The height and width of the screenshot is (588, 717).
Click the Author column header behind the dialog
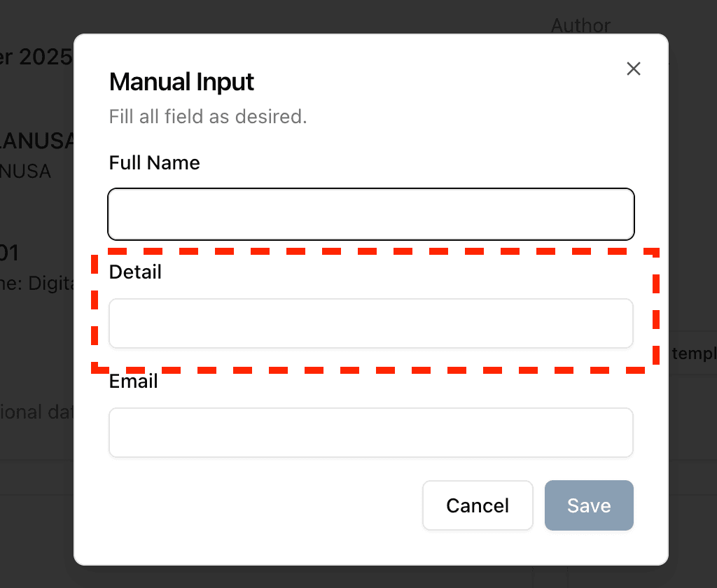coord(580,25)
